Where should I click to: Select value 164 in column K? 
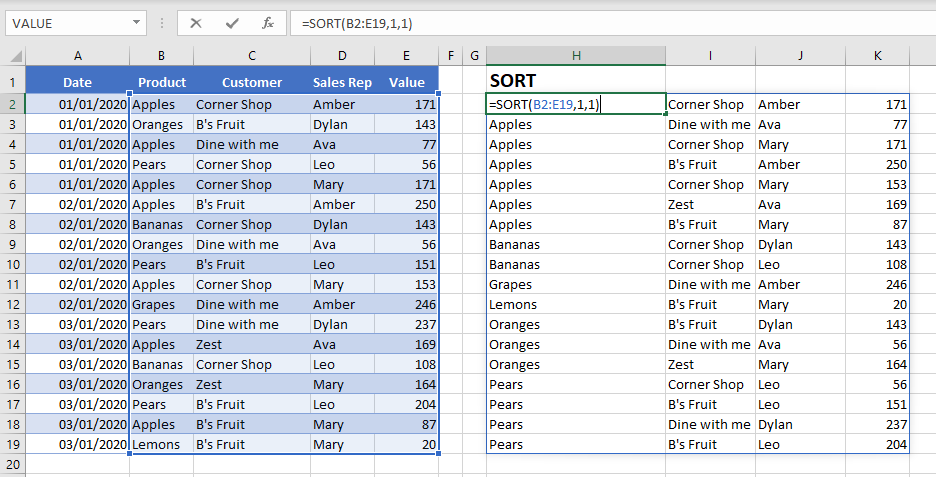click(x=878, y=365)
